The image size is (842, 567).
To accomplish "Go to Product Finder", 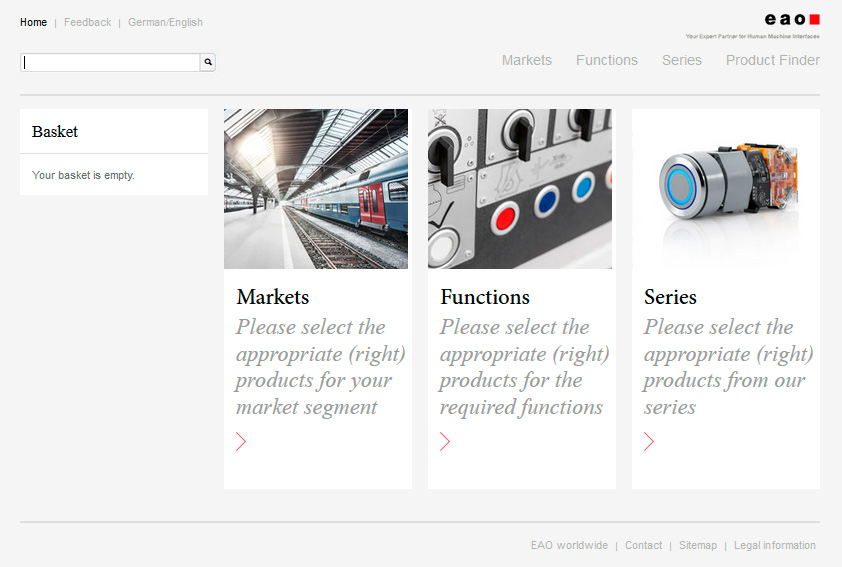I will pyautogui.click(x=772, y=60).
